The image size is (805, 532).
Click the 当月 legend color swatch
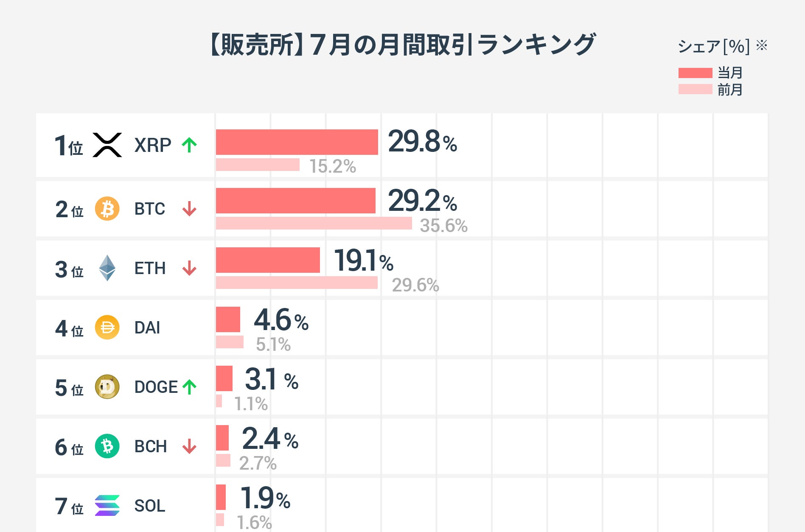695,73
